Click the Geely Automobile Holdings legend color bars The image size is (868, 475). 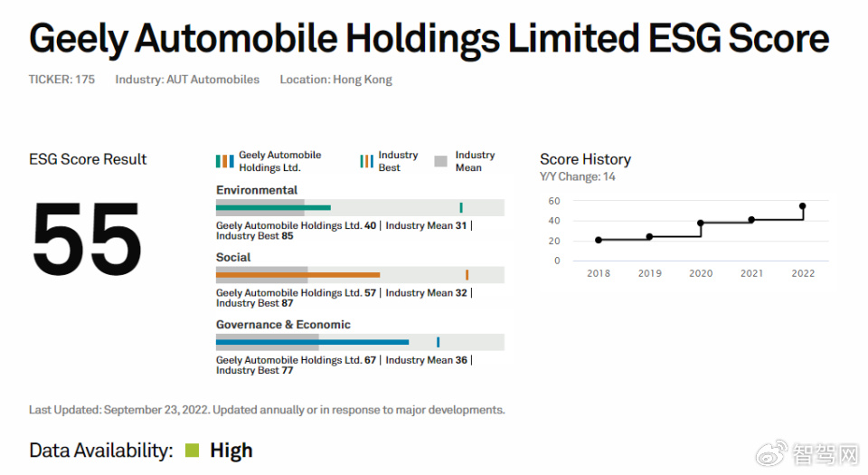[x=224, y=161]
